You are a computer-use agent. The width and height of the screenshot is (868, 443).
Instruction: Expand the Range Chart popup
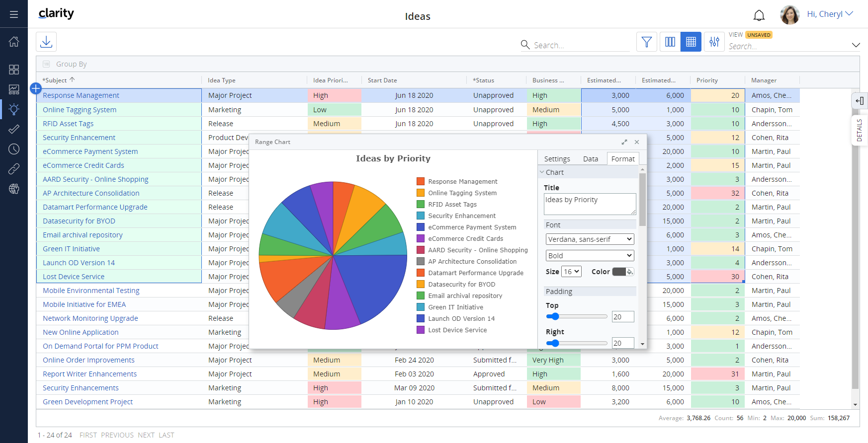pos(624,142)
